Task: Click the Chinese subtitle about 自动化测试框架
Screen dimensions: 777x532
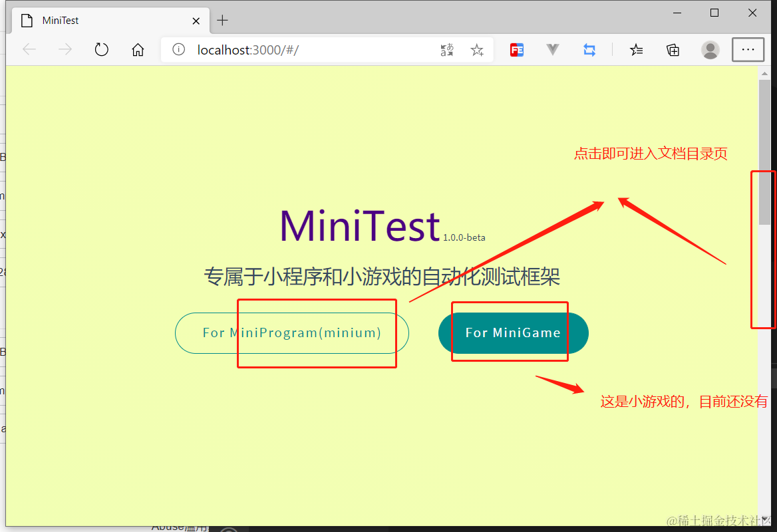Action: click(382, 277)
